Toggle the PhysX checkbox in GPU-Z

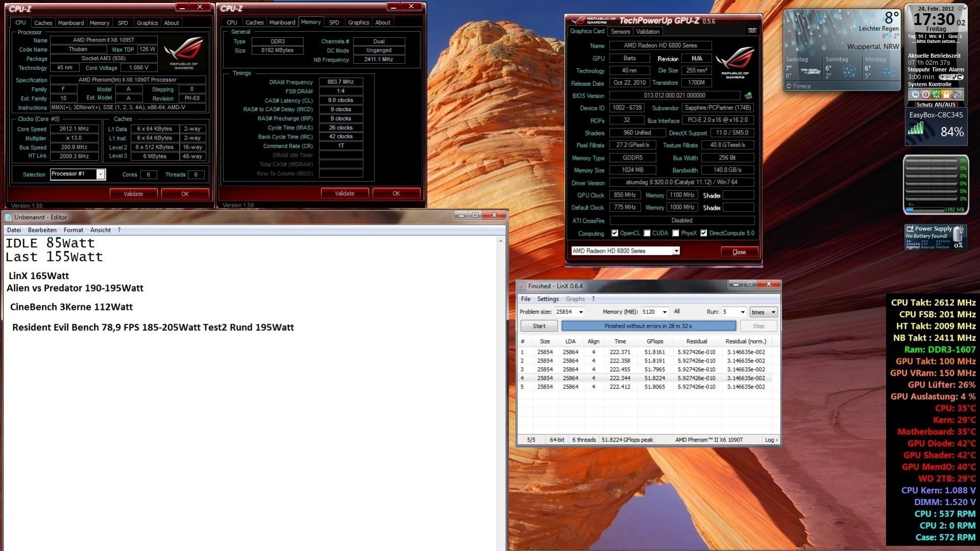coord(676,233)
